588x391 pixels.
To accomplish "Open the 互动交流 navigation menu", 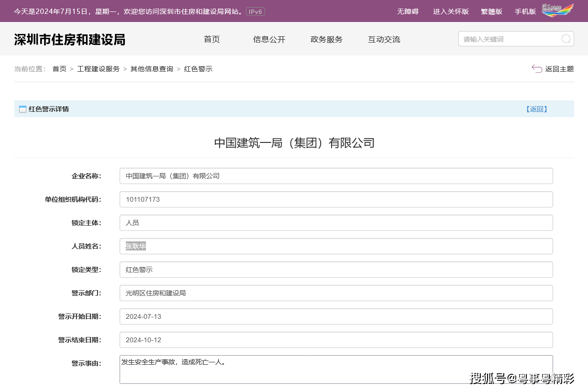I will (x=384, y=39).
